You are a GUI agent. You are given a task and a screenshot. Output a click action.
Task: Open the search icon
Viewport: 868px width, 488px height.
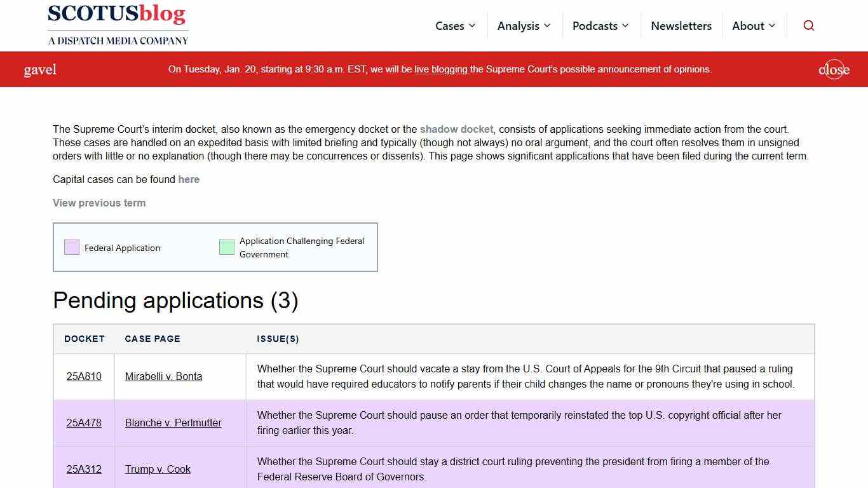(808, 25)
